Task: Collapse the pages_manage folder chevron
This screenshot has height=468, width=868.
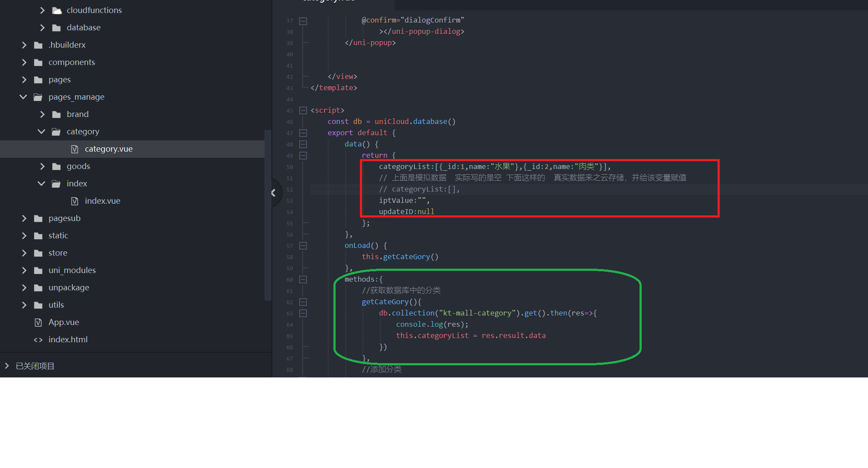Action: coord(23,97)
